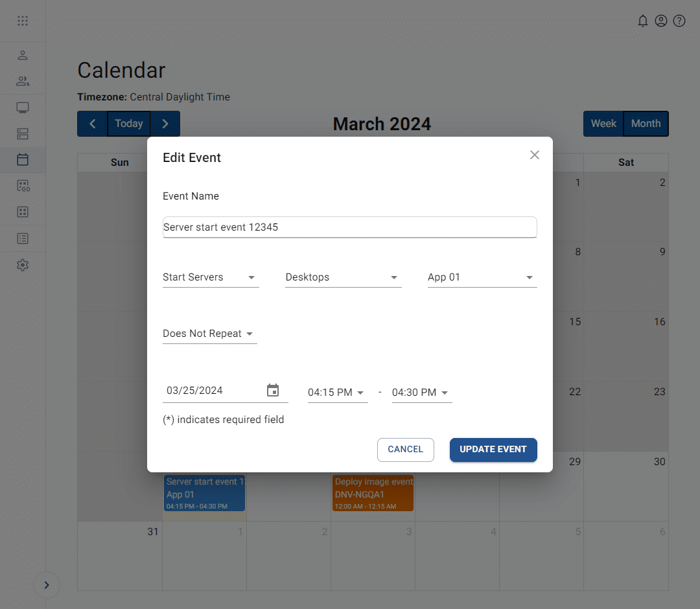The height and width of the screenshot is (609, 700).
Task: Expand the Start Servers action dropdown
Action: pyautogui.click(x=210, y=277)
